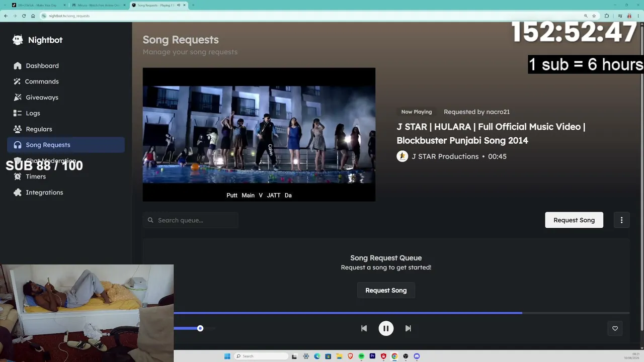Image resolution: width=644 pixels, height=362 pixels.
Task: Click the white Request Song button
Action: (x=574, y=220)
